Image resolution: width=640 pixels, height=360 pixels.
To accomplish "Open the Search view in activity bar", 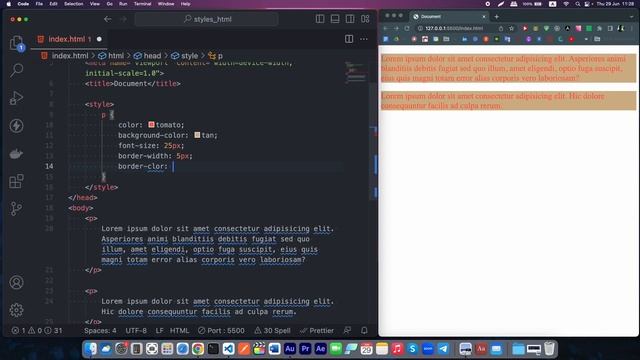I will pyautogui.click(x=16, y=70).
